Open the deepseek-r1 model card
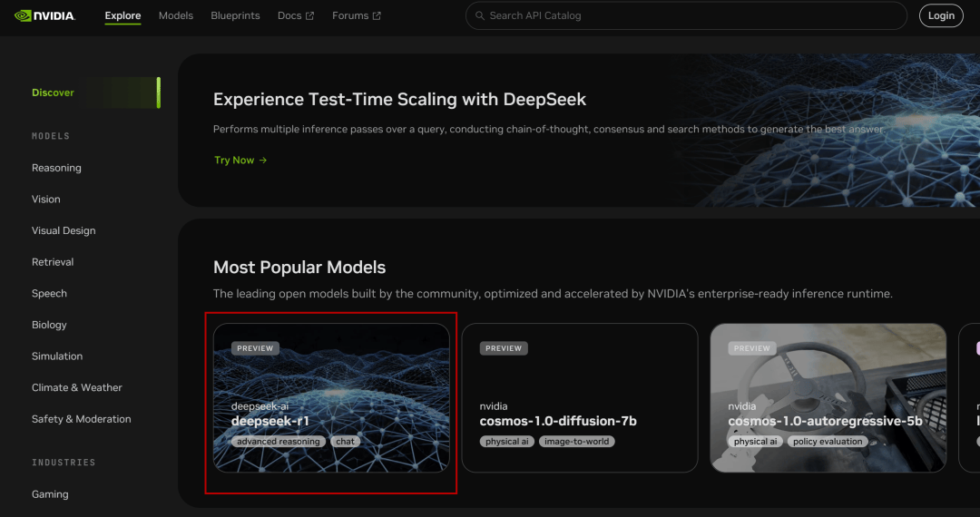This screenshot has width=980, height=517. click(331, 397)
